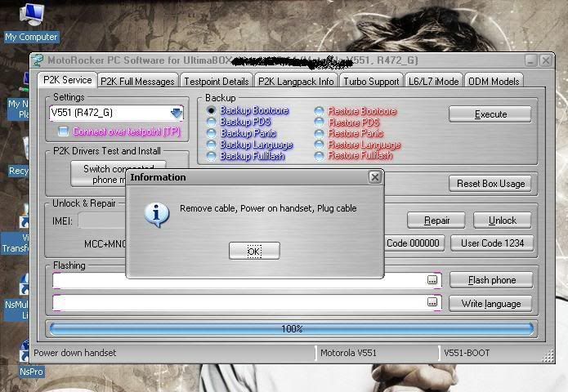Screen dimensions: 568x392
Task: Minimize the MotoRocker window
Action: (x=530, y=60)
